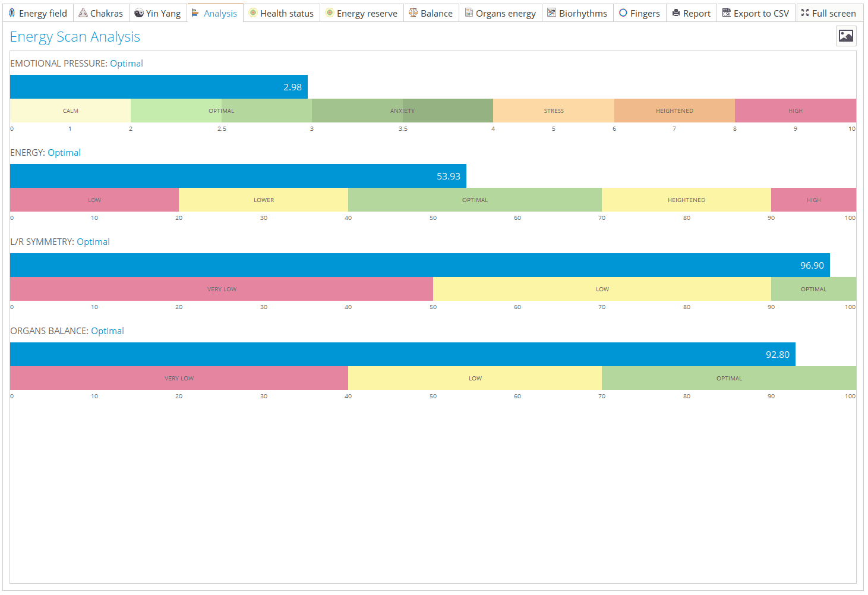Click the Biorhythms chart icon
Viewport: 868px width, 595px height.
point(552,13)
